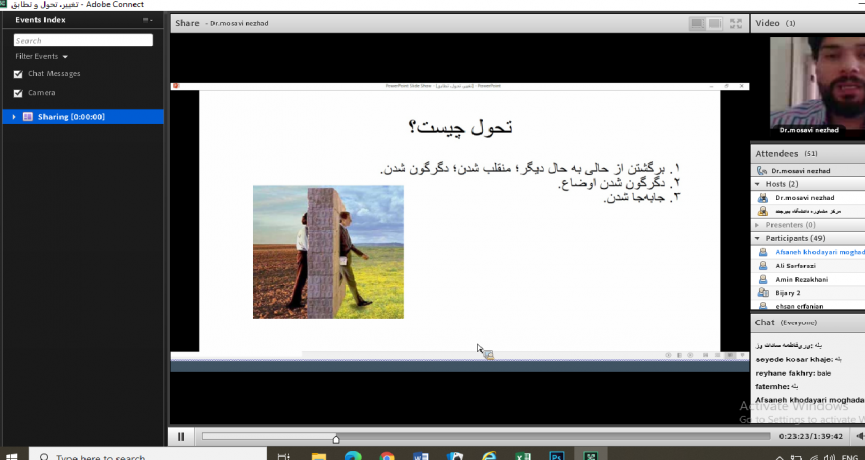Select the Sharing [0:00:00] event row
The width and height of the screenshot is (865, 460).
[x=83, y=117]
